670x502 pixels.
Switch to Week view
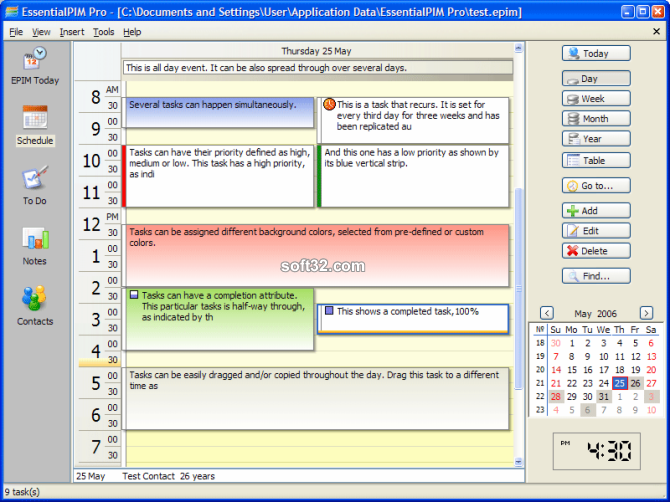596,99
